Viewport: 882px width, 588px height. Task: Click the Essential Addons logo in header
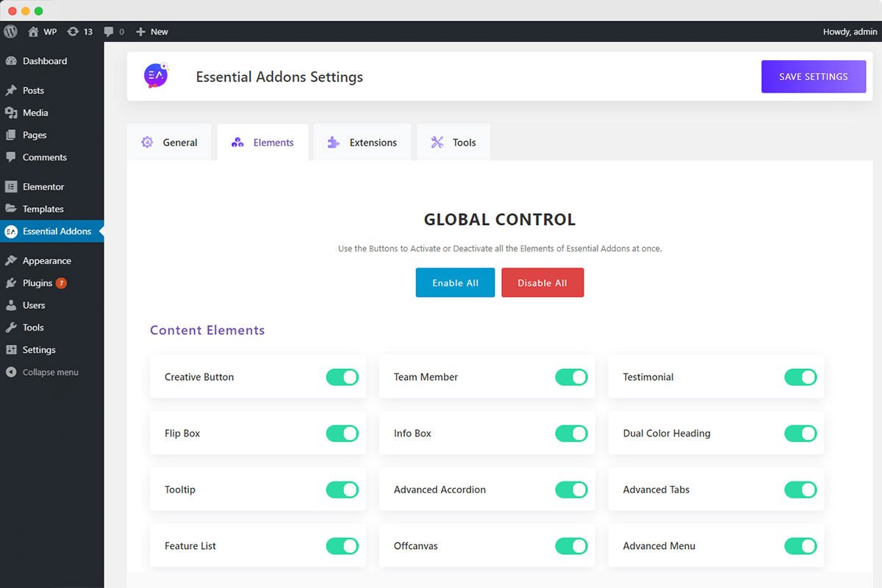(x=157, y=76)
